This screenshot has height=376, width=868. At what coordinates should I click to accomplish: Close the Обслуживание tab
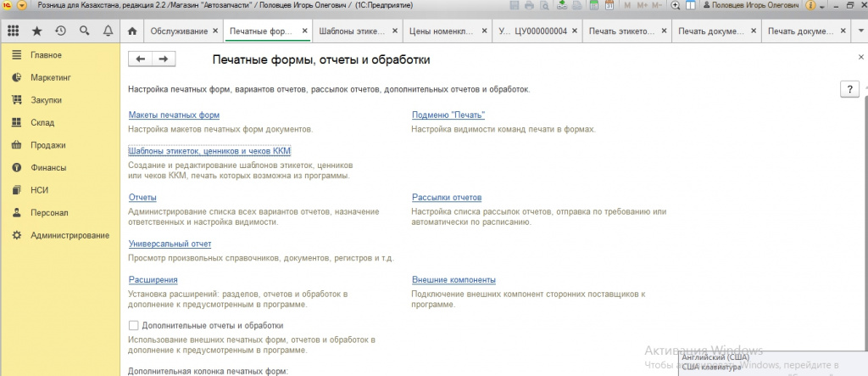point(215,31)
